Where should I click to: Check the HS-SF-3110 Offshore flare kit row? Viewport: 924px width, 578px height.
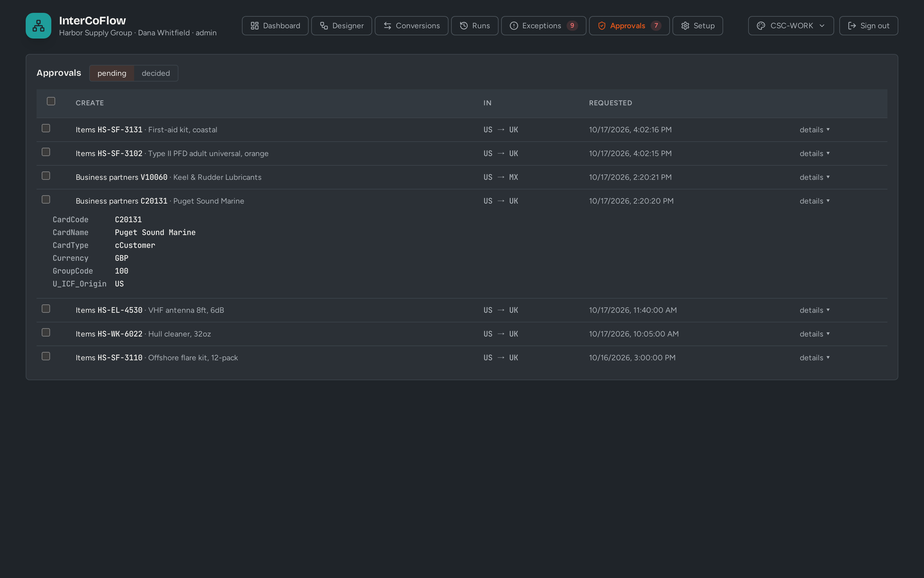coord(46,356)
